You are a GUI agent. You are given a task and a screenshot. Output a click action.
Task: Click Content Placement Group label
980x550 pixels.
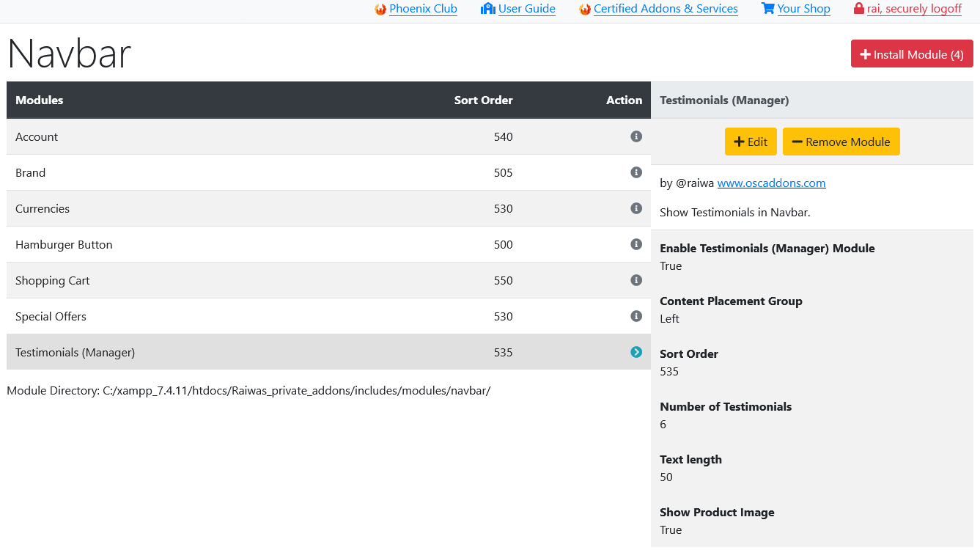(x=731, y=301)
